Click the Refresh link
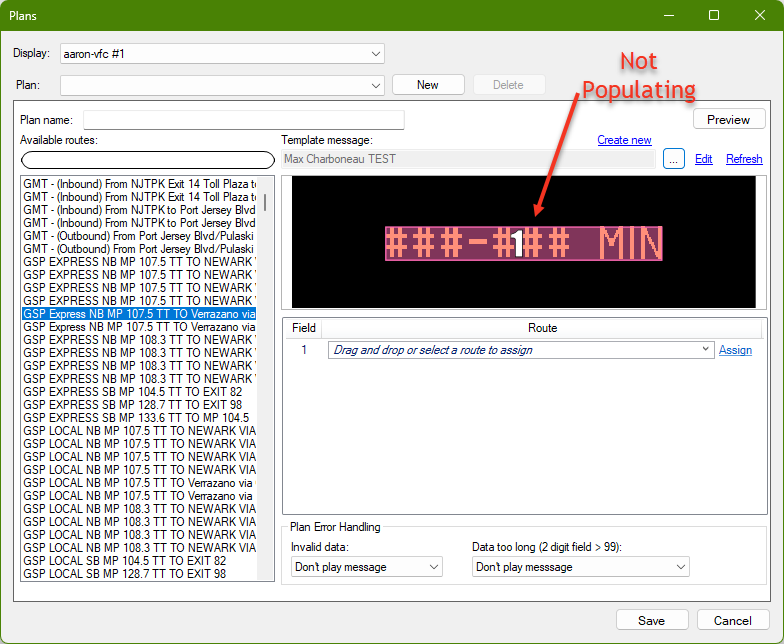 744,159
